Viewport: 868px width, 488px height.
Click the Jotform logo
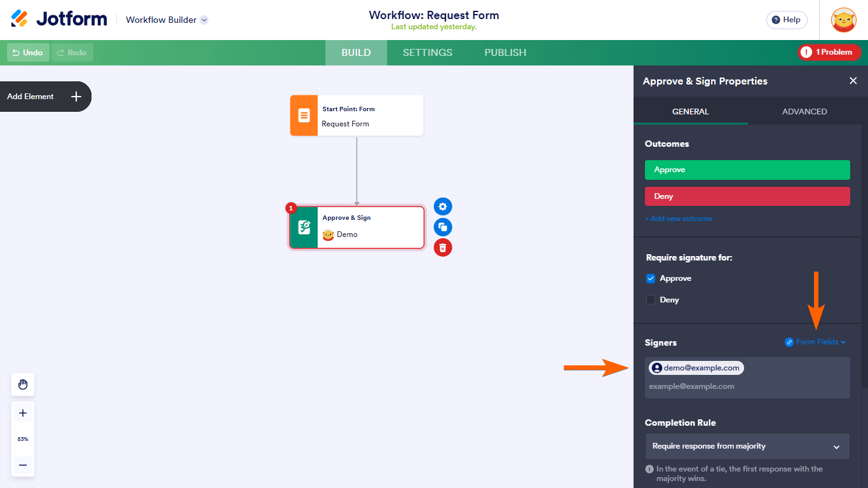[59, 19]
